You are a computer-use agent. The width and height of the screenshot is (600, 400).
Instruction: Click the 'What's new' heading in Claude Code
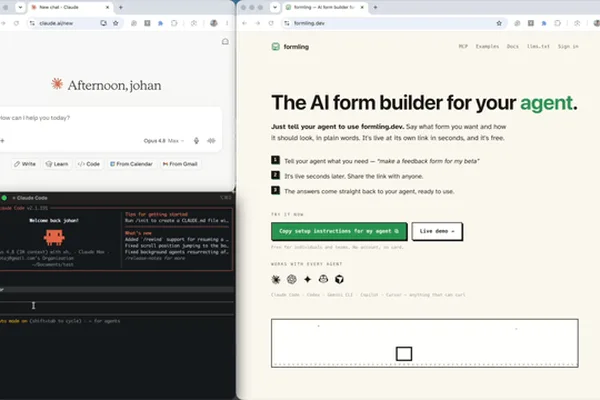(138, 233)
